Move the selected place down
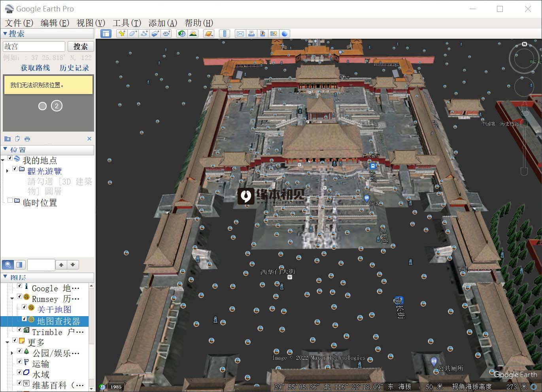Image resolution: width=542 pixels, height=392 pixels. tap(73, 265)
